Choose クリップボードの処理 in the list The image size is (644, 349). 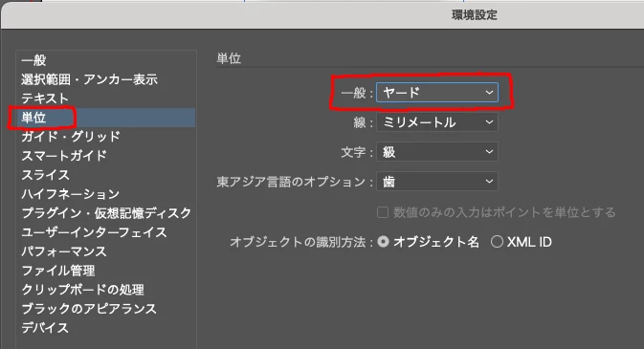click(x=82, y=290)
